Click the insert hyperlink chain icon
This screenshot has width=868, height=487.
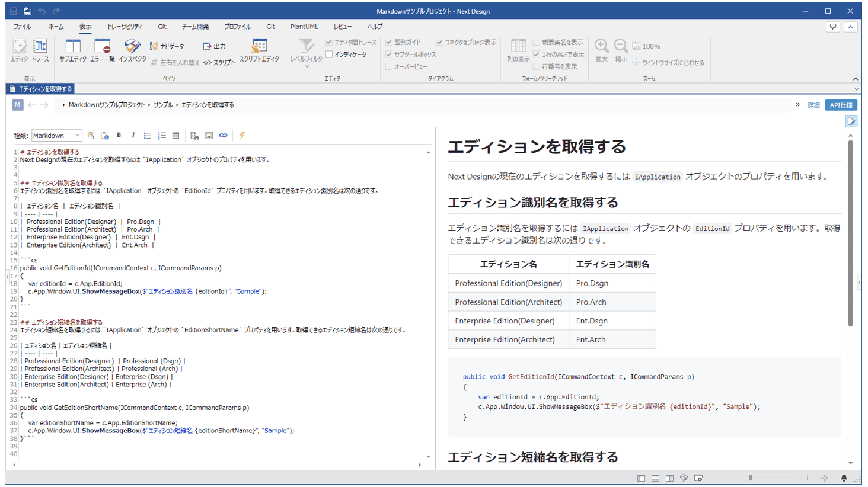click(x=224, y=136)
